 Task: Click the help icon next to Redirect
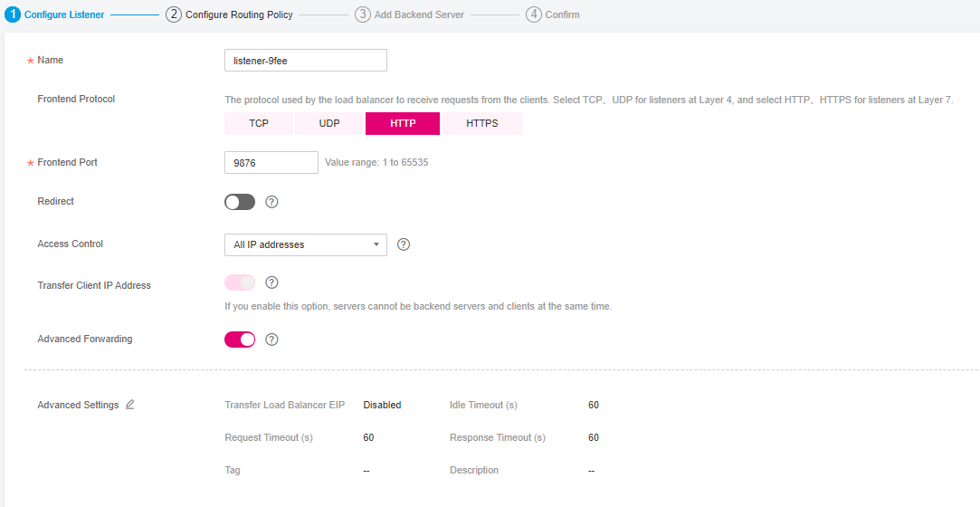[271, 202]
